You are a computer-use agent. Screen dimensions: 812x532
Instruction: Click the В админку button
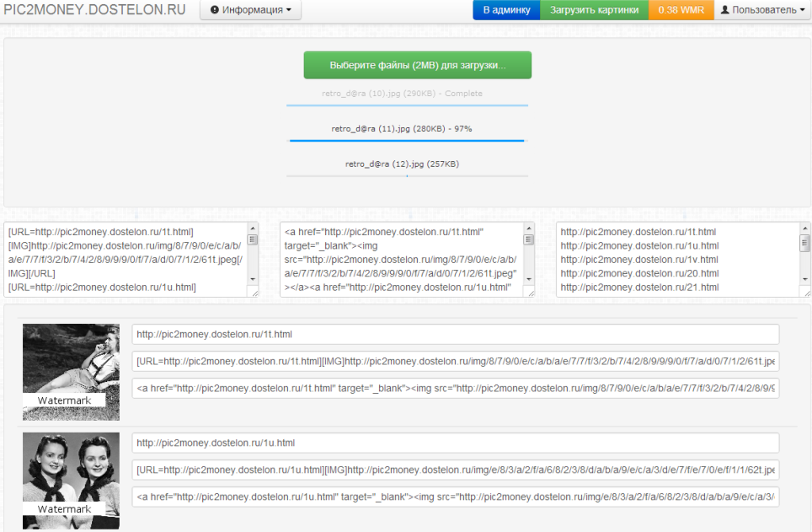point(506,10)
